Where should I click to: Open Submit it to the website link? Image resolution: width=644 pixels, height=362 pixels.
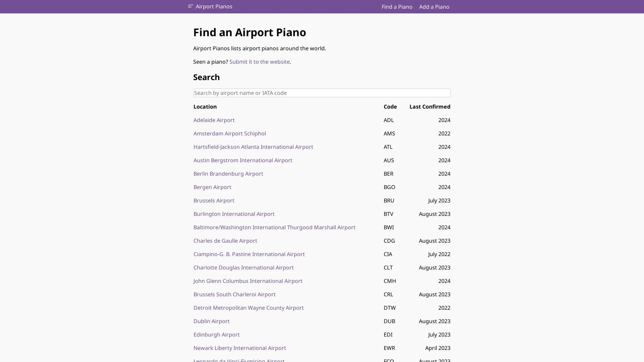tap(259, 62)
